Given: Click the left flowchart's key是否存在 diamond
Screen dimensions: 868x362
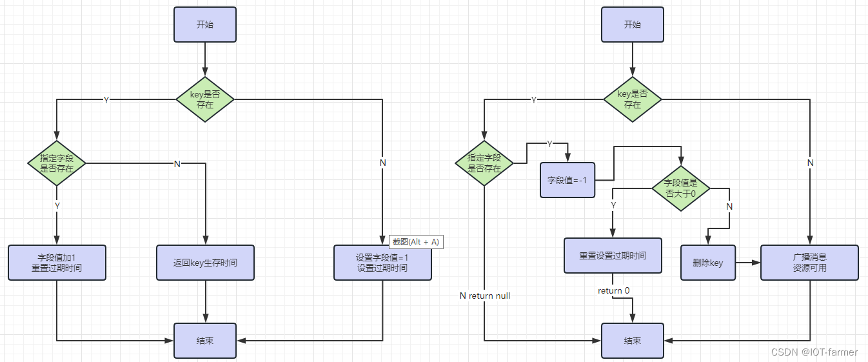Looking at the screenshot, I should tap(205, 99).
